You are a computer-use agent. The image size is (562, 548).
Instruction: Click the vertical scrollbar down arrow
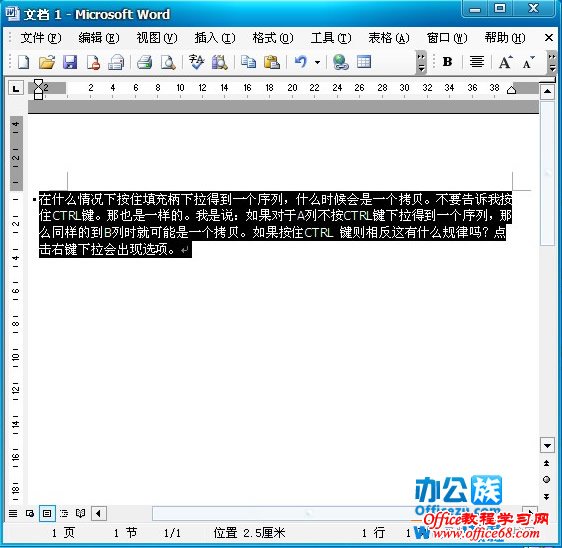pos(547,445)
